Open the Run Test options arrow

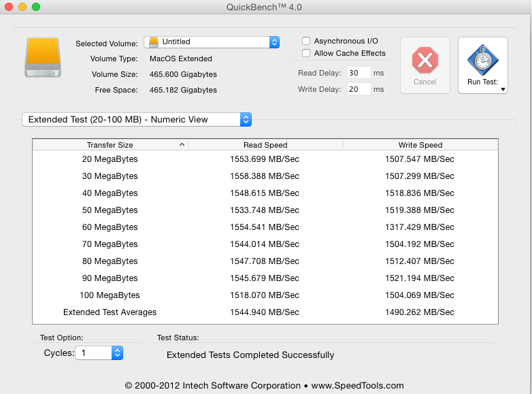pos(503,90)
